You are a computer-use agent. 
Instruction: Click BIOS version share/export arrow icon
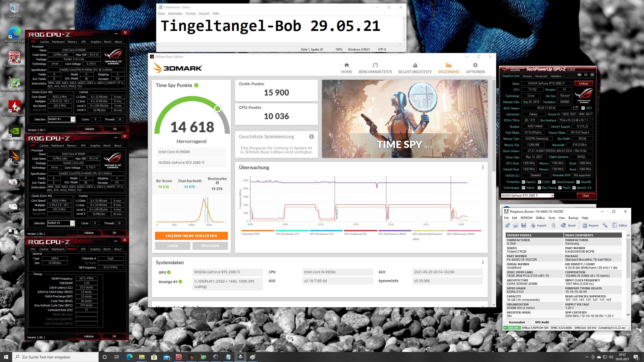point(576,108)
